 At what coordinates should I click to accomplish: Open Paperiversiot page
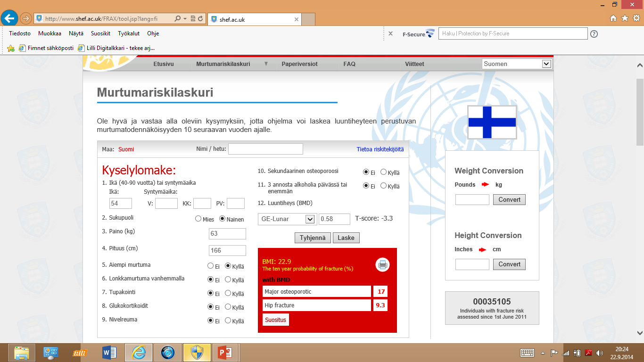point(299,64)
